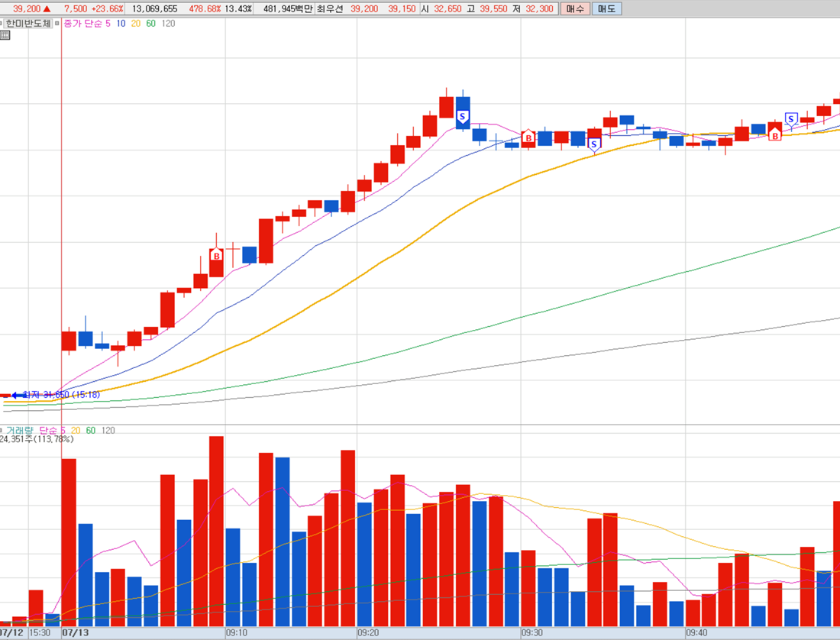Click the 09:20 time axis label

click(x=368, y=633)
